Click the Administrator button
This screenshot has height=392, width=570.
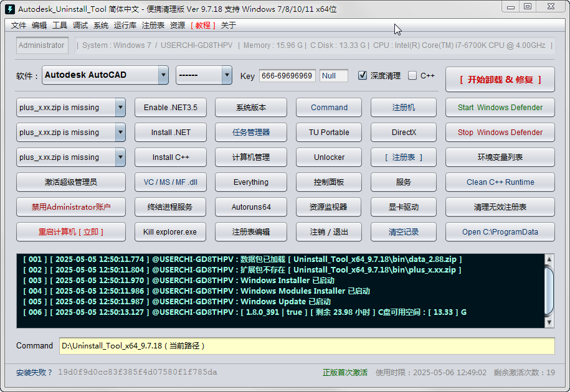42,45
